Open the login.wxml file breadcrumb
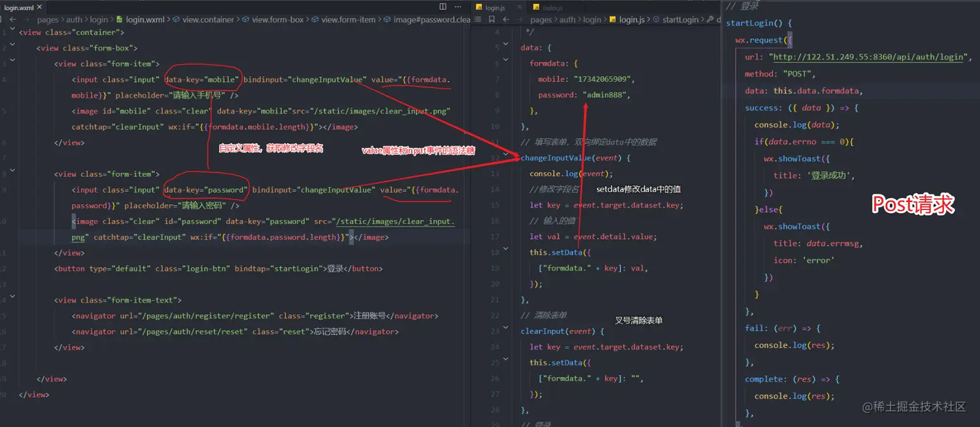Screen dimensions: 980x427 pos(145,19)
